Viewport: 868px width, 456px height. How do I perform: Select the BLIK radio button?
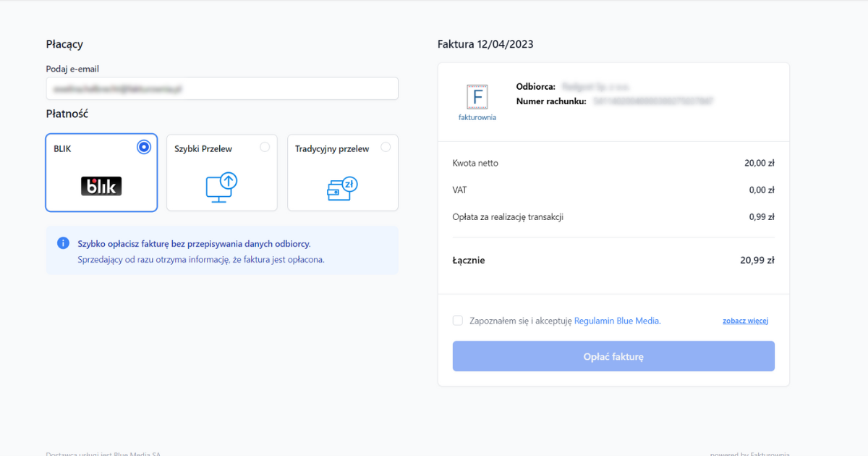[x=144, y=147]
